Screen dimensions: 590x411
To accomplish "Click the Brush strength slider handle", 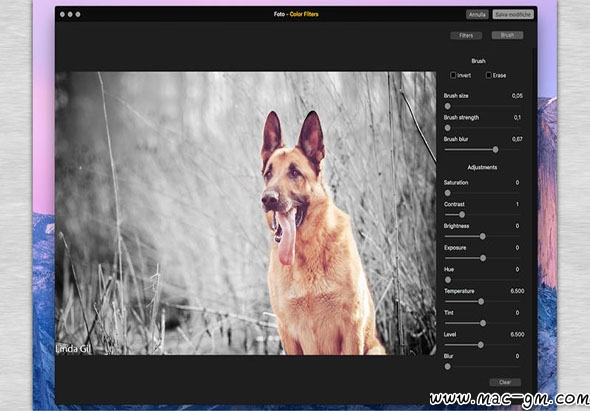I will click(447, 128).
